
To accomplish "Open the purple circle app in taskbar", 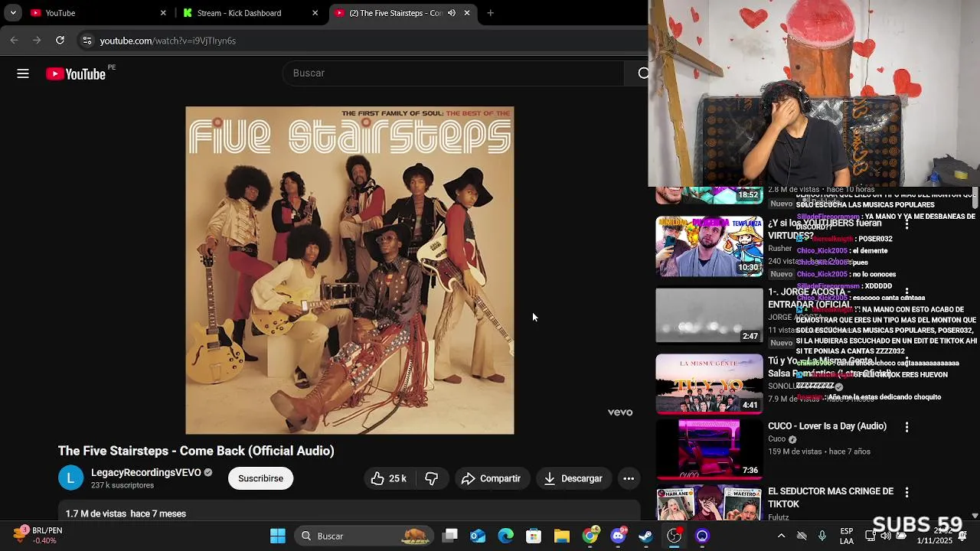I will (702, 536).
